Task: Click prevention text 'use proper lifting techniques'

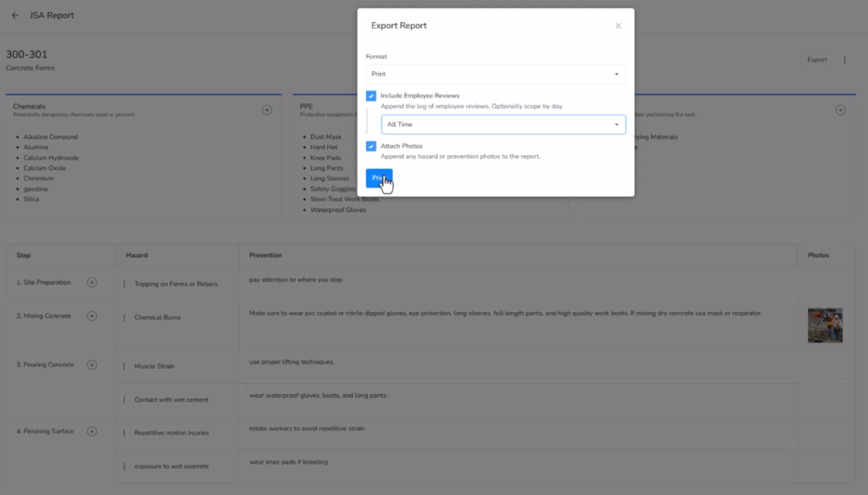Action: [292, 362]
